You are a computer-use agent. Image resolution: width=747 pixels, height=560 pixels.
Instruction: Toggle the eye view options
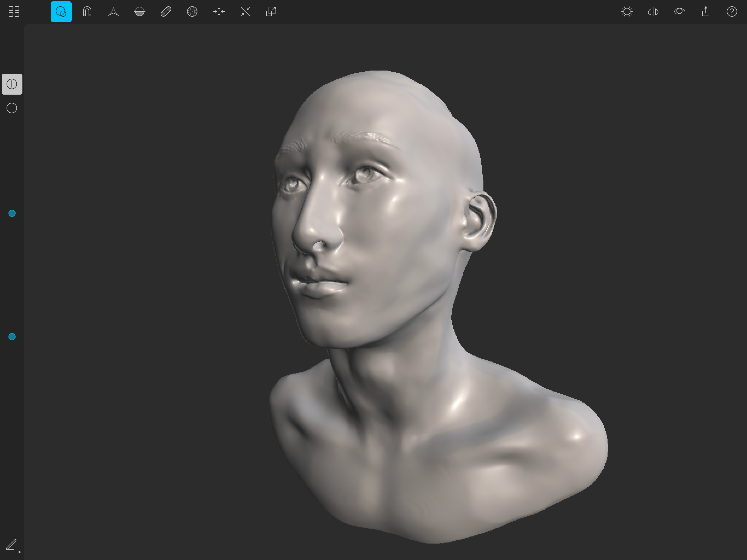pyautogui.click(x=679, y=12)
